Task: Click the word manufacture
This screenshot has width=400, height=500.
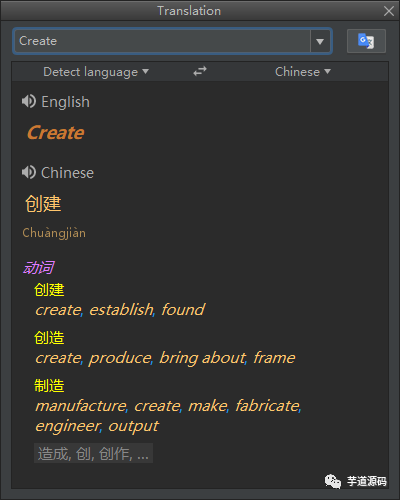Action: (x=81, y=406)
